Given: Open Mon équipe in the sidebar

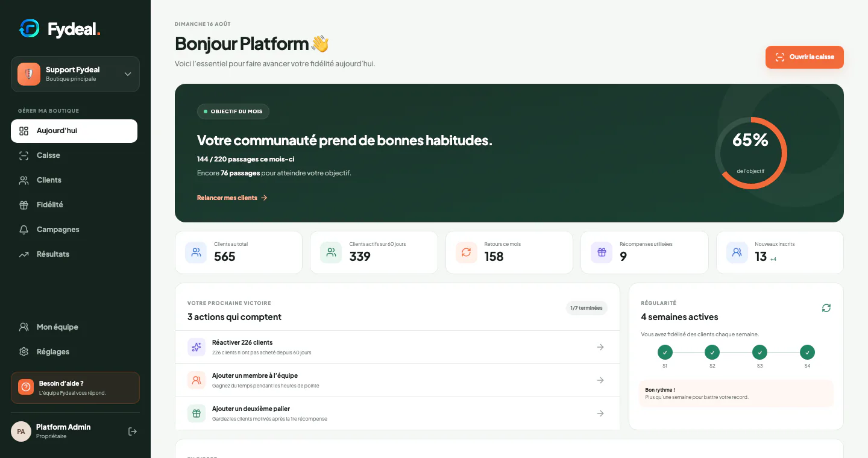Looking at the screenshot, I should tap(74, 327).
